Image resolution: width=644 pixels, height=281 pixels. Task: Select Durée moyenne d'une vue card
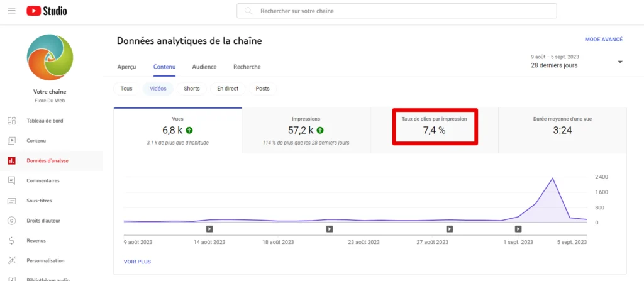(563, 130)
